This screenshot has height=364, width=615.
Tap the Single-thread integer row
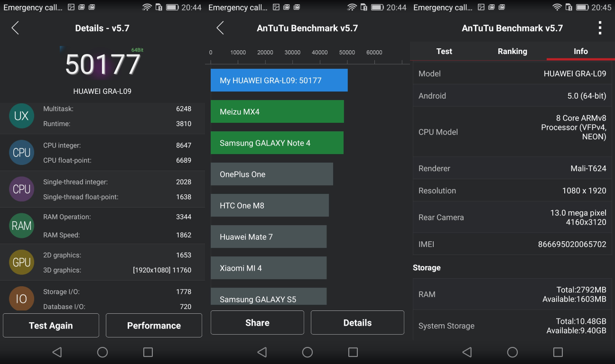pos(117,182)
